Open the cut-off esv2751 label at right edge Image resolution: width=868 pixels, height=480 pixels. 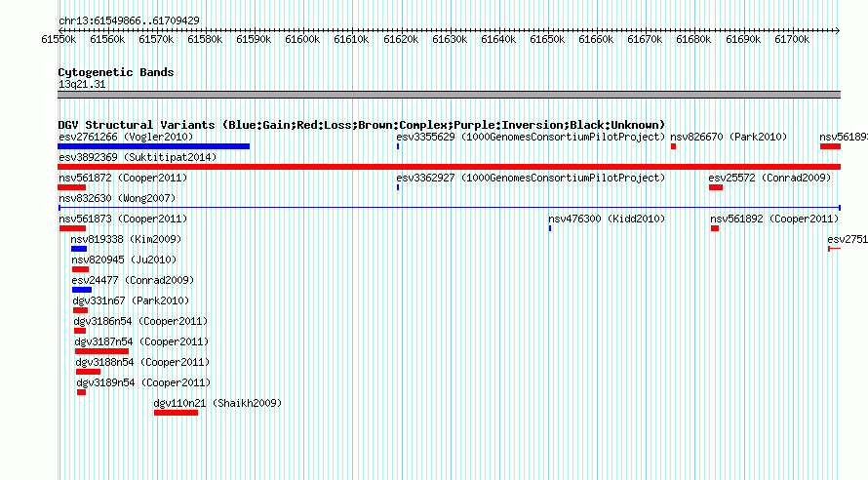point(848,239)
